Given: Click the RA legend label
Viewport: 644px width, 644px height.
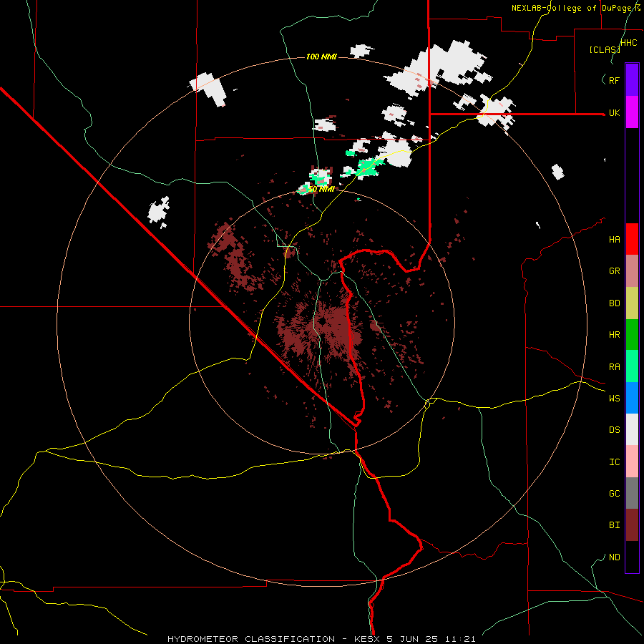Looking at the screenshot, I should [x=614, y=367].
